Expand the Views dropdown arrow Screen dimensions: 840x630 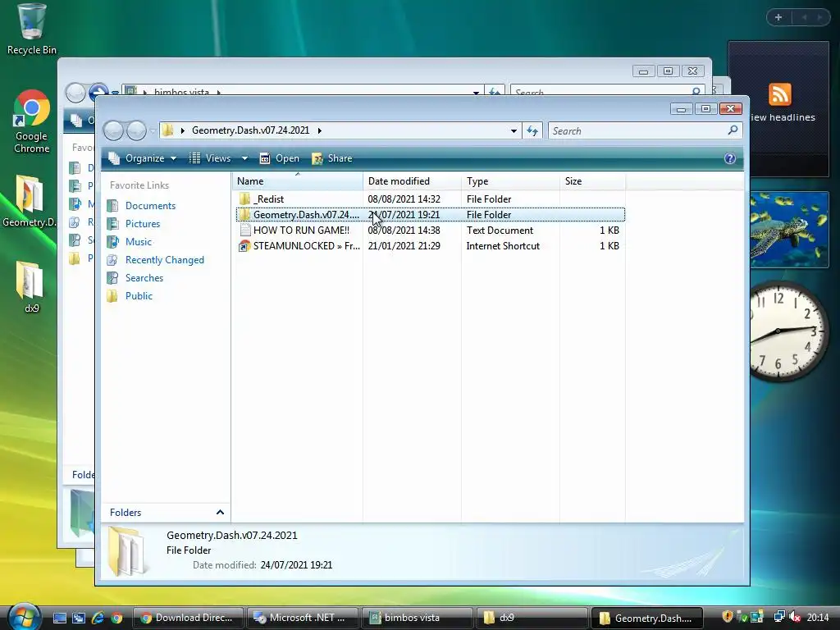click(244, 158)
